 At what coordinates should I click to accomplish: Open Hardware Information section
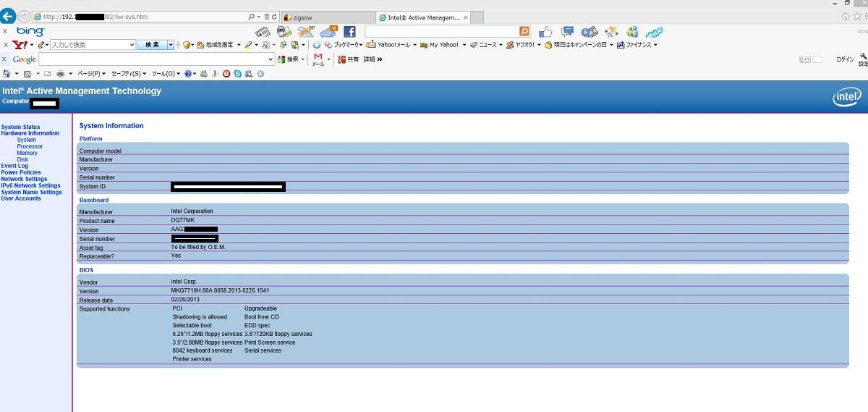pos(30,133)
